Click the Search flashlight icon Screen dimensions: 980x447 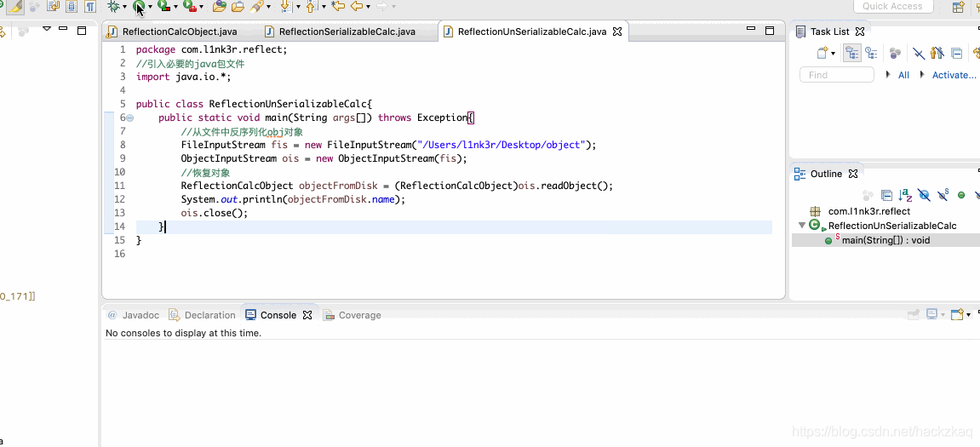point(257,6)
